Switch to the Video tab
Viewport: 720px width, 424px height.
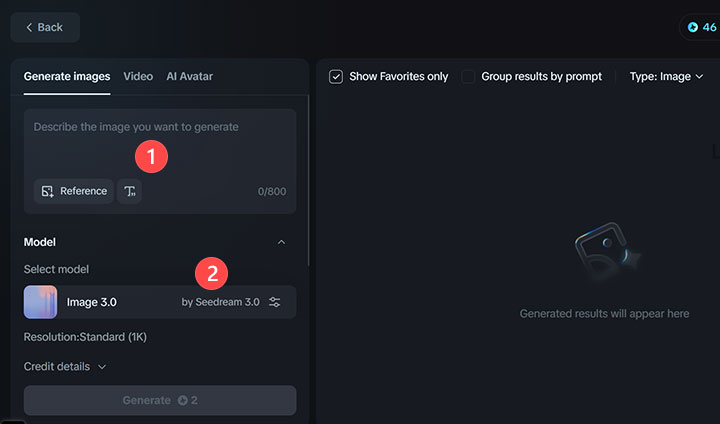pyautogui.click(x=138, y=76)
